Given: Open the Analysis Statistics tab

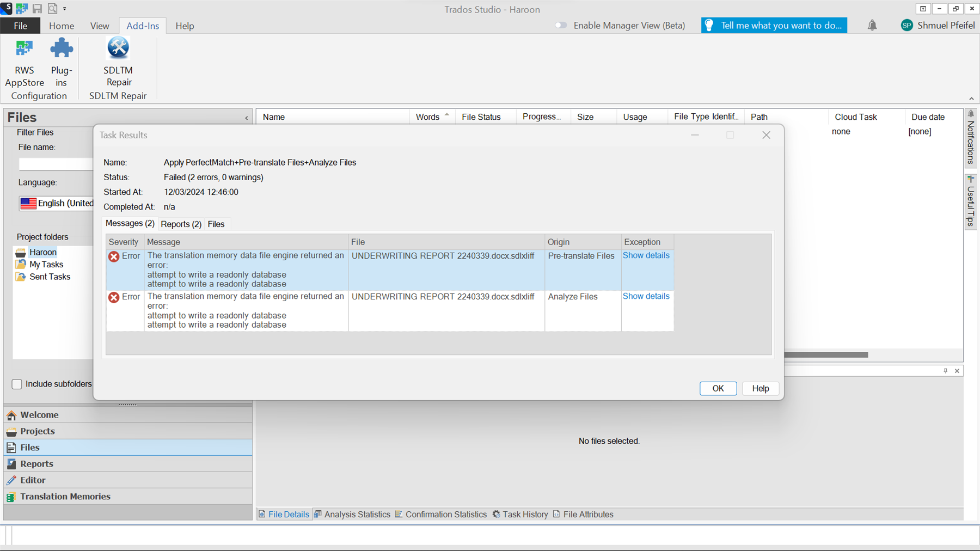Looking at the screenshot, I should click(352, 514).
